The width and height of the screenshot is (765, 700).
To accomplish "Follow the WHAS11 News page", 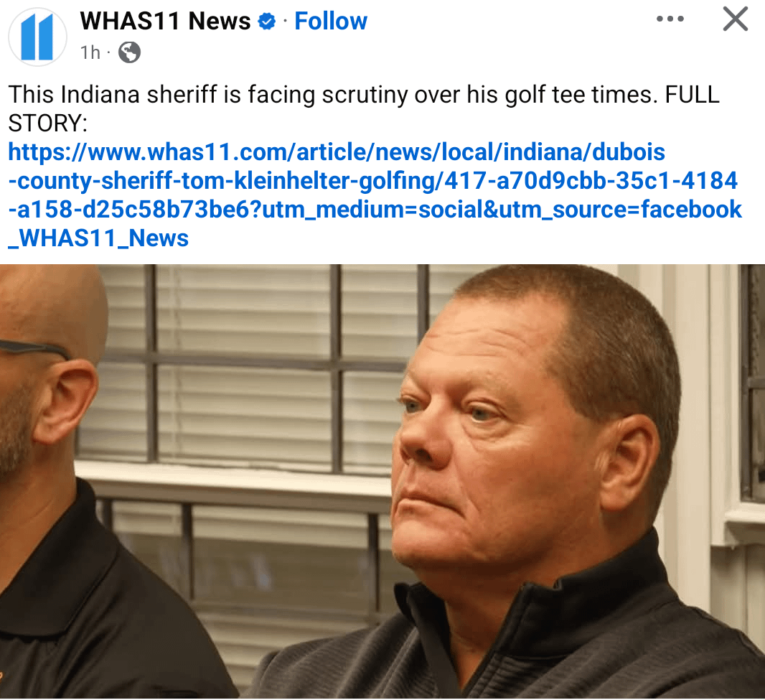I will [331, 22].
